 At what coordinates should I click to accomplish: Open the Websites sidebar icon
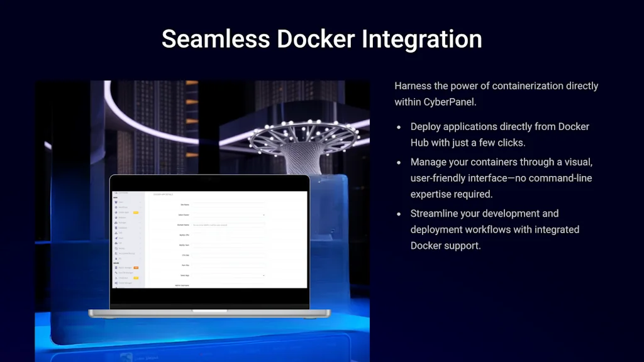click(x=116, y=217)
